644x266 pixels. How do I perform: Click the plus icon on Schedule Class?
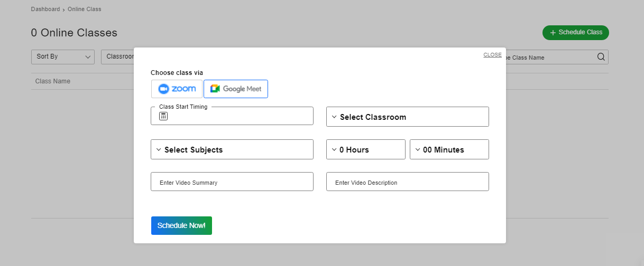coord(553,33)
